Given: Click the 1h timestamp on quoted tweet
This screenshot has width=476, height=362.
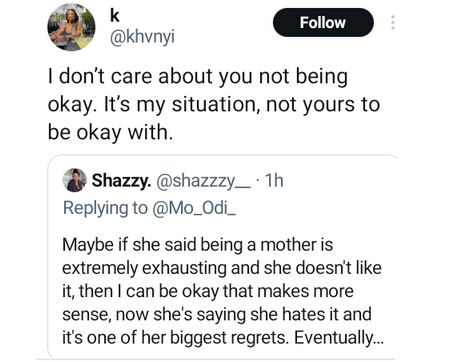Looking at the screenshot, I should (273, 181).
